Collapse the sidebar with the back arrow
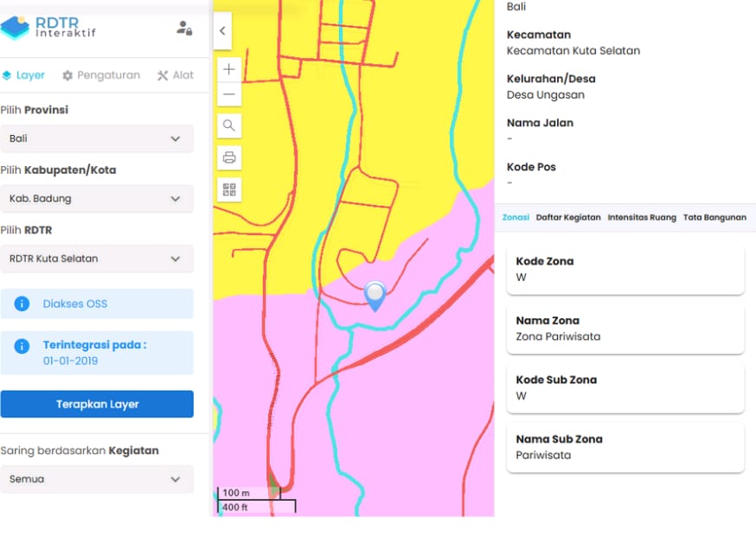 point(222,31)
